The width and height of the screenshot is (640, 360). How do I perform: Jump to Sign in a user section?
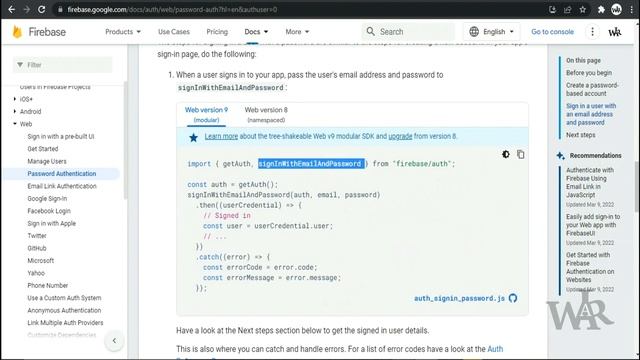click(591, 114)
